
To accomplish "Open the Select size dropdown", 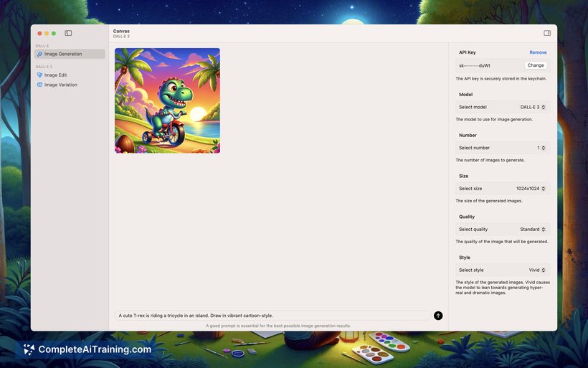I will [x=531, y=189].
